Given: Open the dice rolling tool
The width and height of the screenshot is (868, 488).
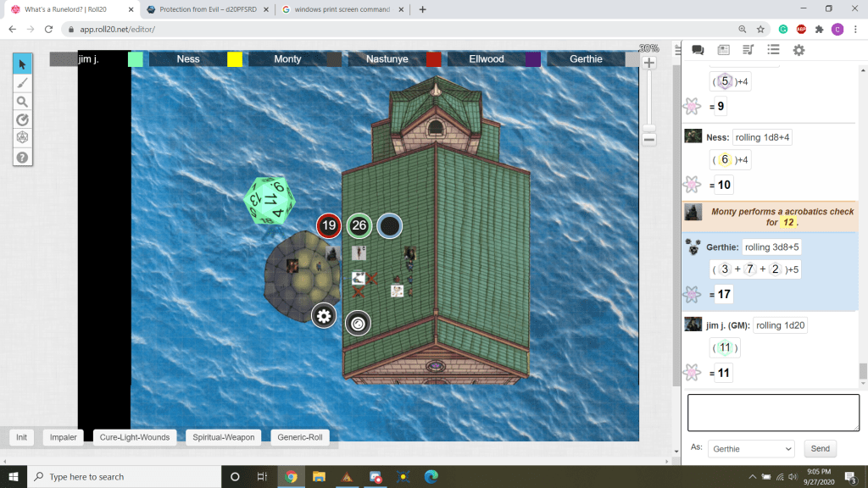Looking at the screenshot, I should pyautogui.click(x=23, y=138).
